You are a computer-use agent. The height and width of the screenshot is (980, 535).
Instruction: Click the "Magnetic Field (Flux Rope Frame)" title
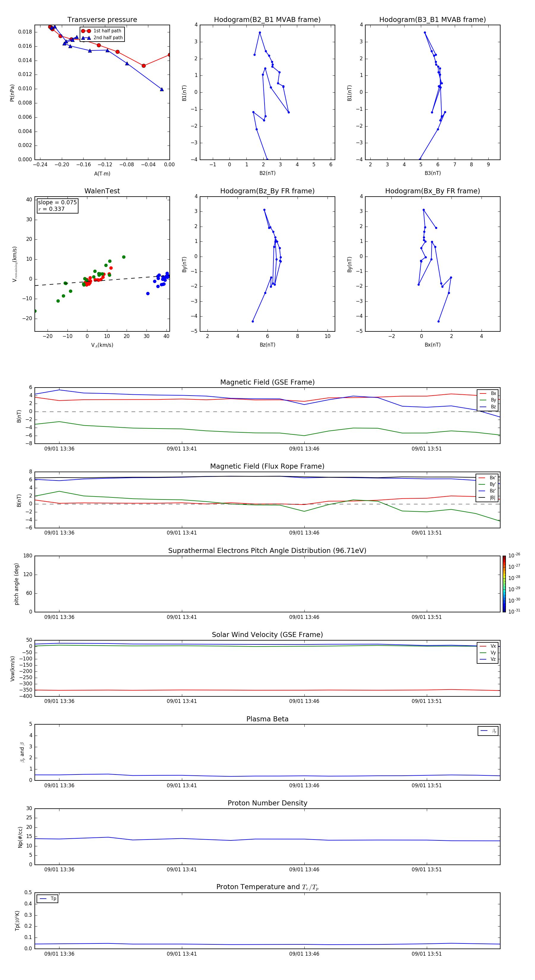pyautogui.click(x=267, y=467)
